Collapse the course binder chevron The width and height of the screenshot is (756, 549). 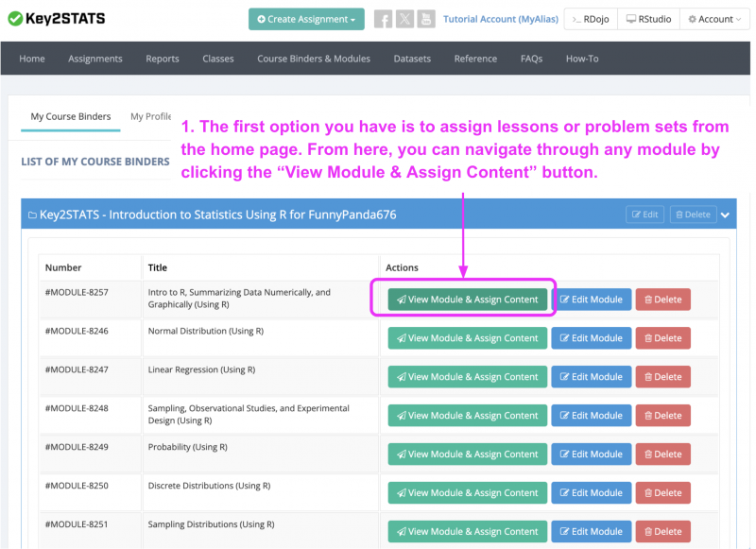tap(725, 215)
